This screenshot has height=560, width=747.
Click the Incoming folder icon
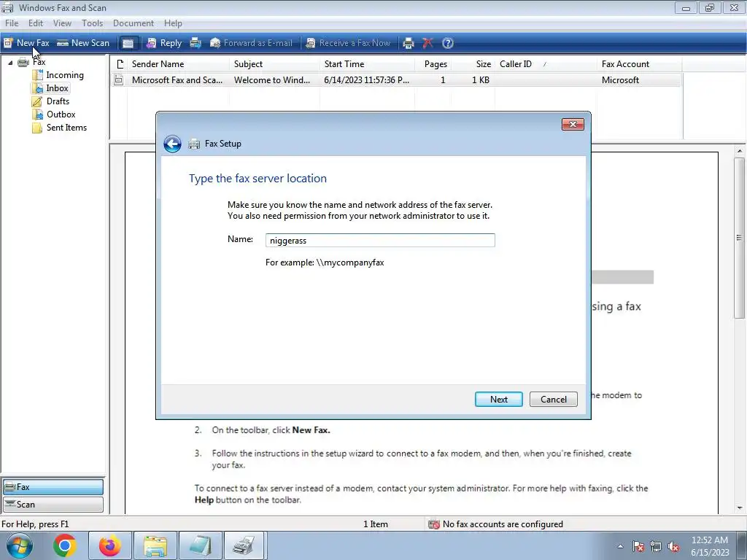point(37,75)
